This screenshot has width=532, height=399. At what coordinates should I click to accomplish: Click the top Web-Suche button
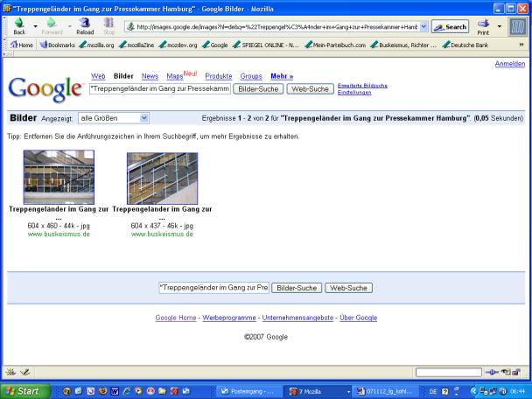(310, 89)
